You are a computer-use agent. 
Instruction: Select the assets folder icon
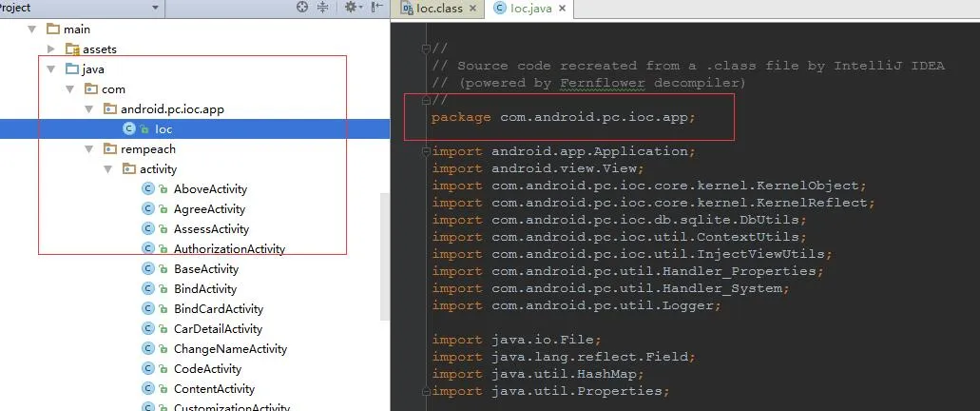click(x=72, y=49)
